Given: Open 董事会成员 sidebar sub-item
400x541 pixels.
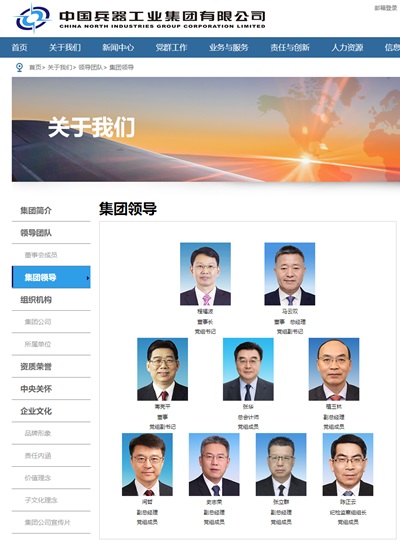Looking at the screenshot, I should [41, 255].
